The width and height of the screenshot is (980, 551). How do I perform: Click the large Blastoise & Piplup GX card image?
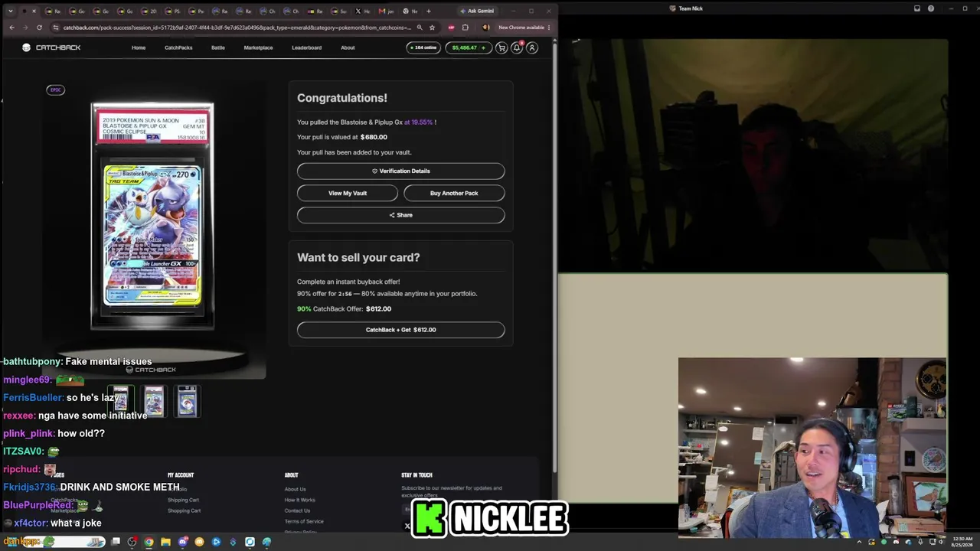(x=152, y=217)
